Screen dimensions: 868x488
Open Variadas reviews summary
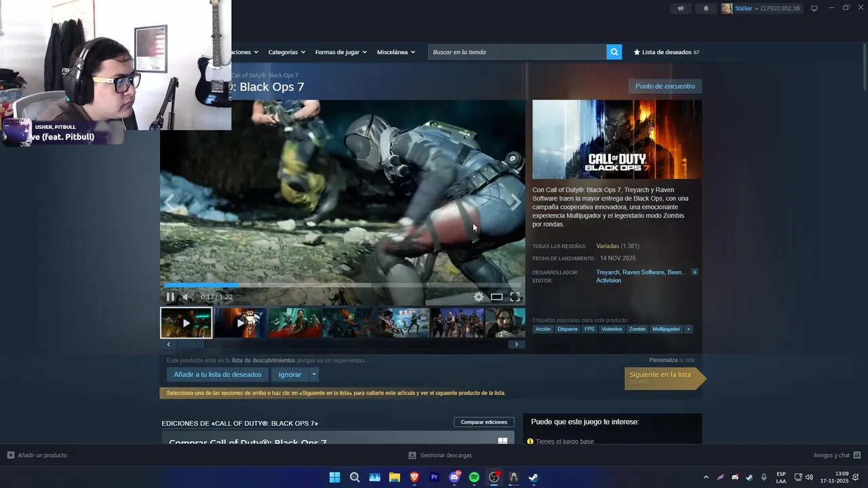608,246
